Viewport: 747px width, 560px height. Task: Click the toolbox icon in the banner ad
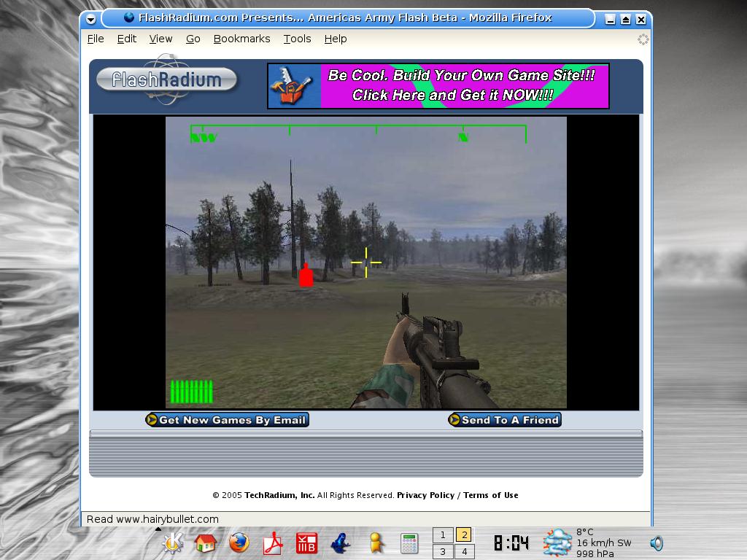pyautogui.click(x=292, y=86)
